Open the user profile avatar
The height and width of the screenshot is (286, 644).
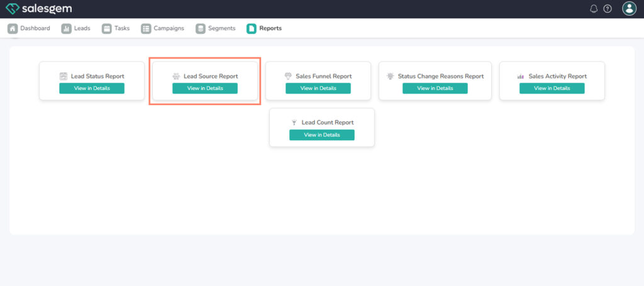(629, 9)
